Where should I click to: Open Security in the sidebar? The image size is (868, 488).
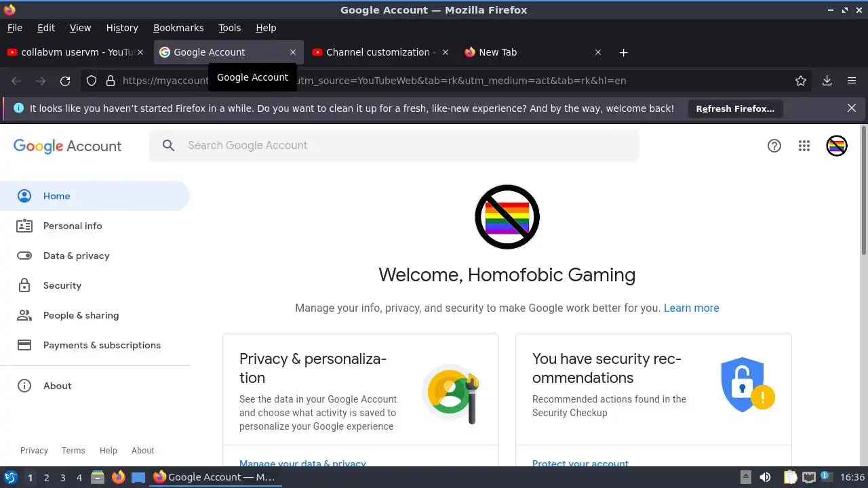95,285
